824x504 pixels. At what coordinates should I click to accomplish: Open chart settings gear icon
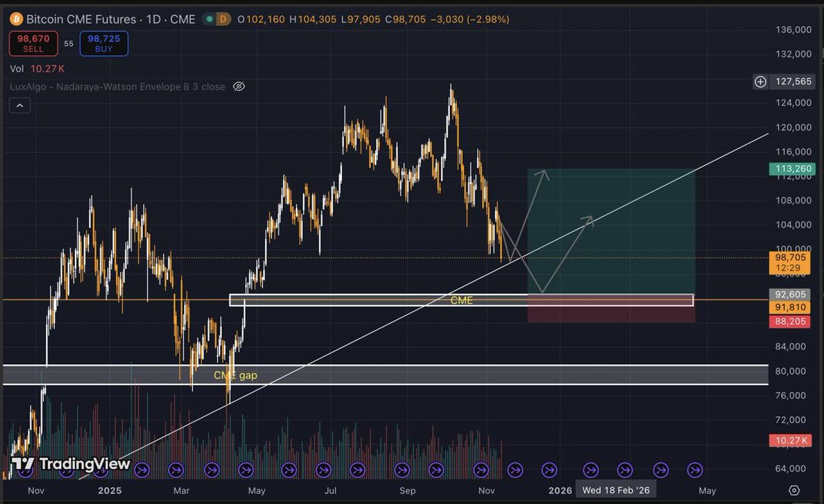794,490
